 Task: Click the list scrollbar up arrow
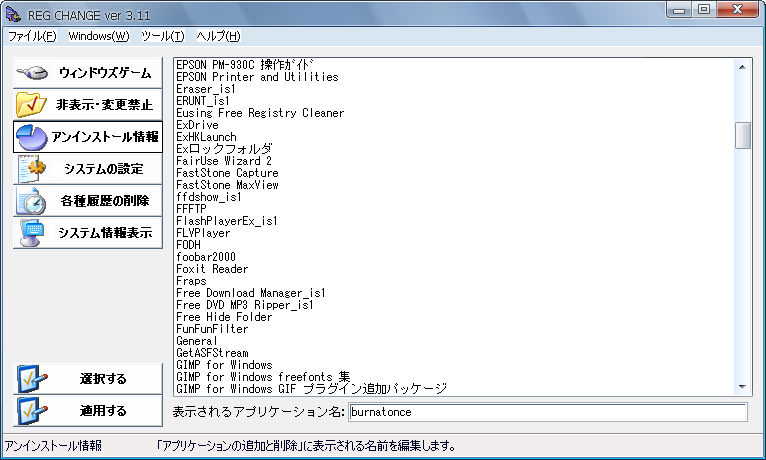pyautogui.click(x=743, y=67)
